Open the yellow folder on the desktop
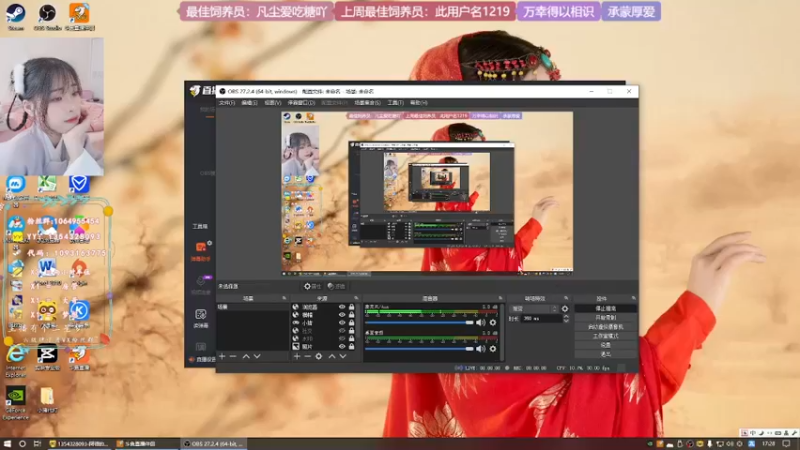This screenshot has width=800, height=450. pyautogui.click(x=47, y=398)
